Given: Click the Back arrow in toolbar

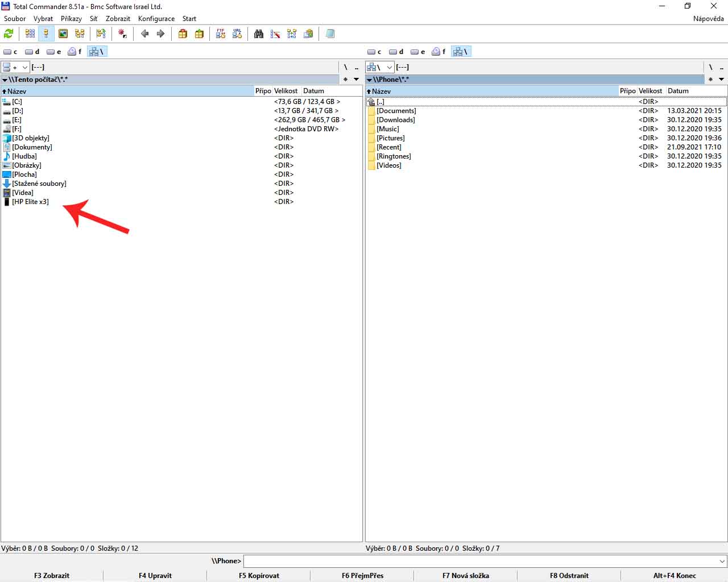Looking at the screenshot, I should (144, 34).
